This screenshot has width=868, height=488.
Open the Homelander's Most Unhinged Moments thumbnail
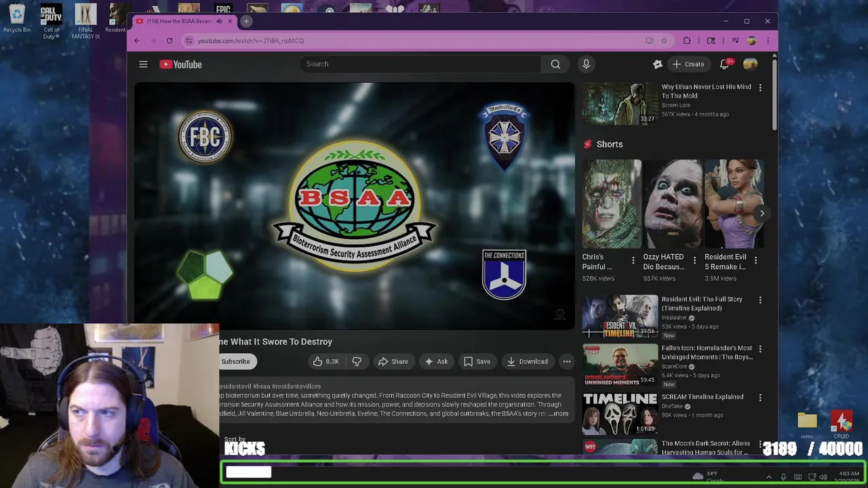[620, 365]
